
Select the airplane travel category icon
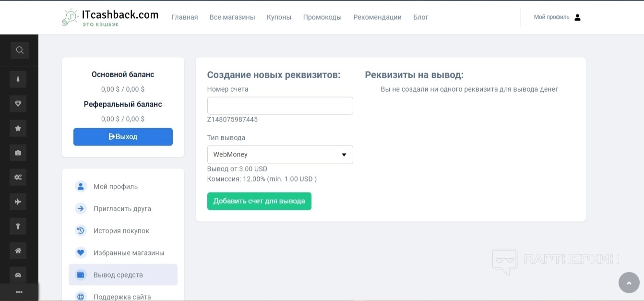[18, 202]
